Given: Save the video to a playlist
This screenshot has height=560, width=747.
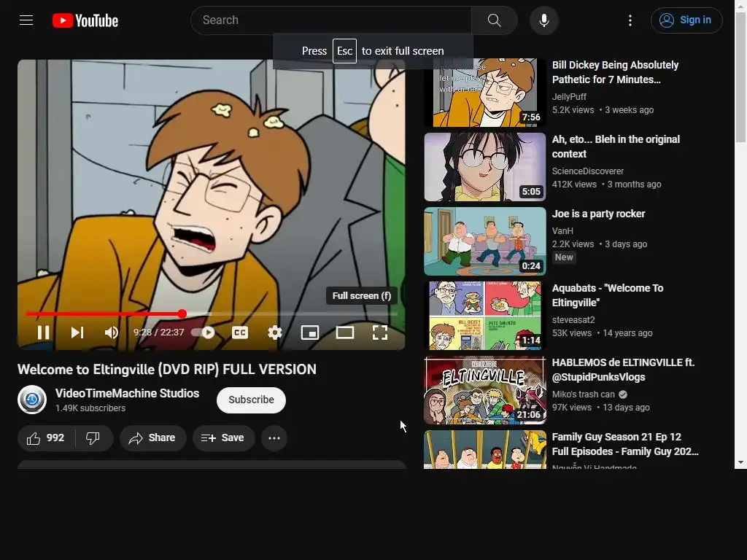Looking at the screenshot, I should (x=223, y=437).
